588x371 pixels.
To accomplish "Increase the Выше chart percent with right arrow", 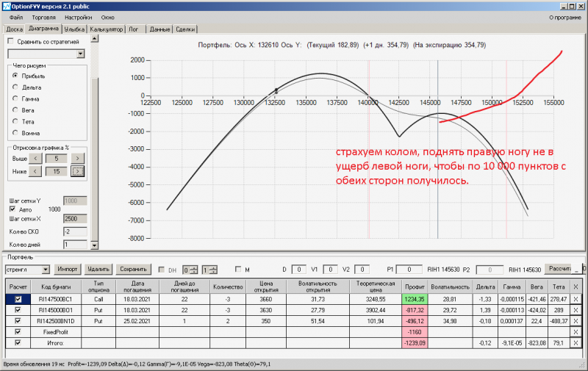I will pos(78,159).
